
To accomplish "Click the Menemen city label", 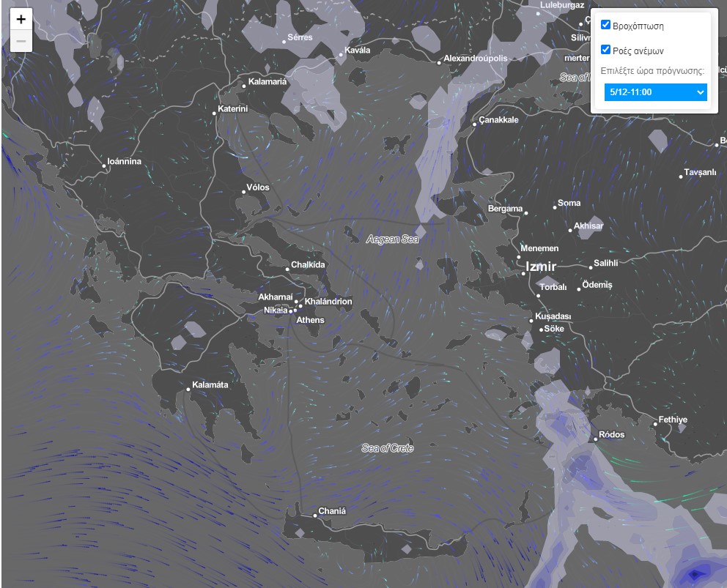I will coord(539,248).
